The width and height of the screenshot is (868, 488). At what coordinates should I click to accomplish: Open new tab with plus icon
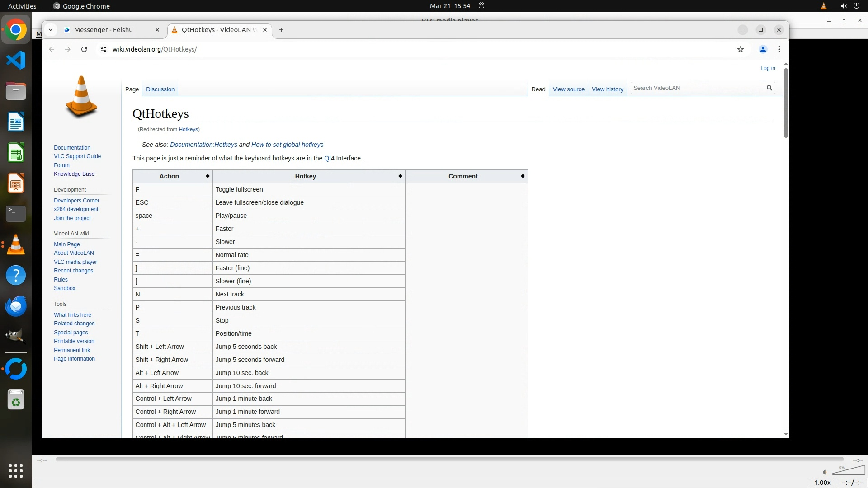click(x=281, y=30)
